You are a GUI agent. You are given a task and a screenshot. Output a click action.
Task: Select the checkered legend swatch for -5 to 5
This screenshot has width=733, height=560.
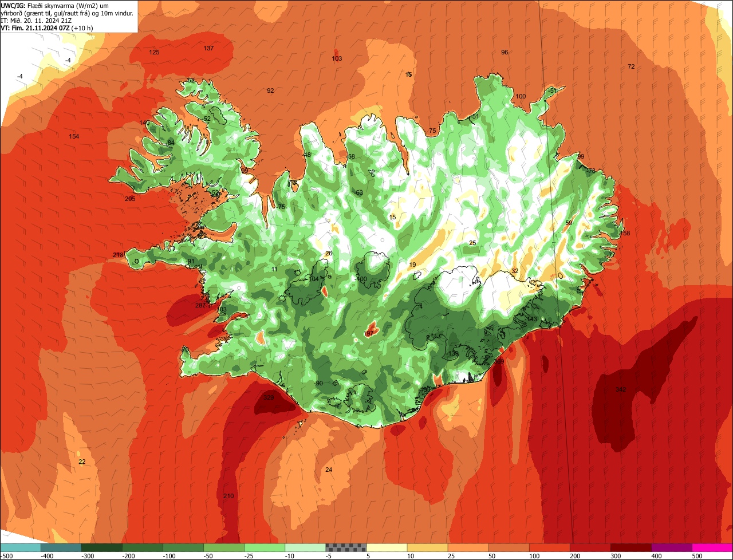(346, 547)
